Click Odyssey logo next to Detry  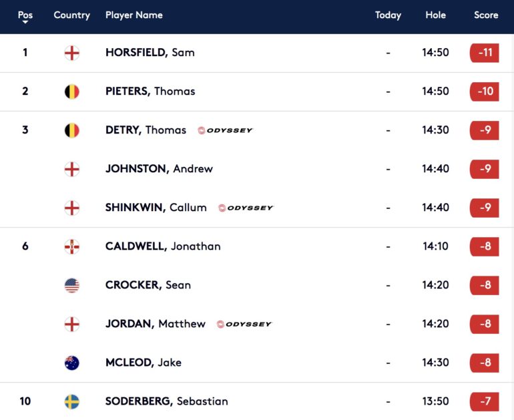[x=226, y=130]
